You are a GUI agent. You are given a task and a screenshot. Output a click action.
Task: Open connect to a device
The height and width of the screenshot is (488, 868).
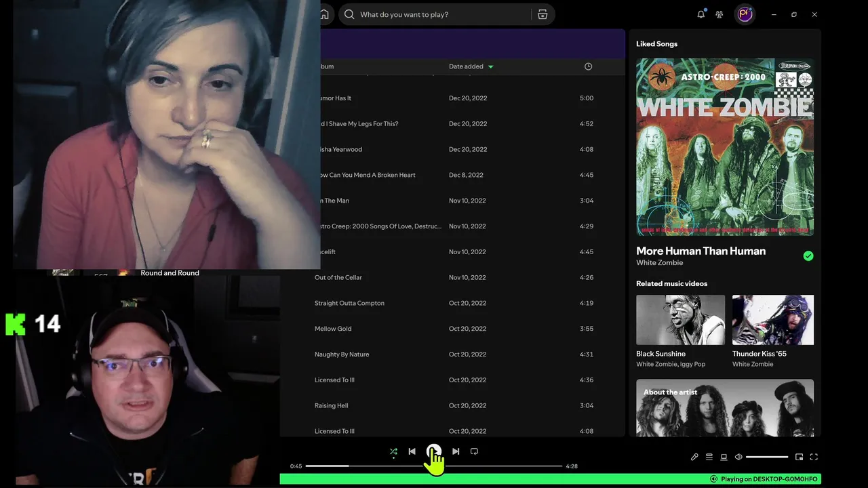pos(724,457)
